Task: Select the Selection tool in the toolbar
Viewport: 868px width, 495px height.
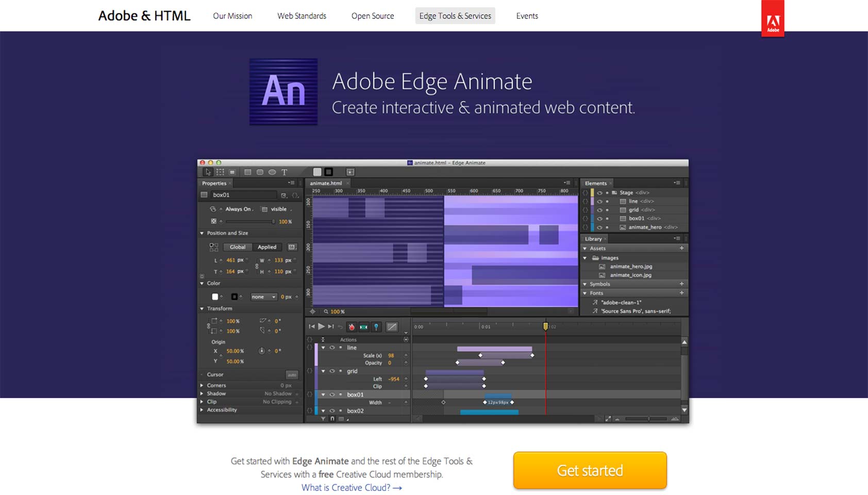Action: 208,172
